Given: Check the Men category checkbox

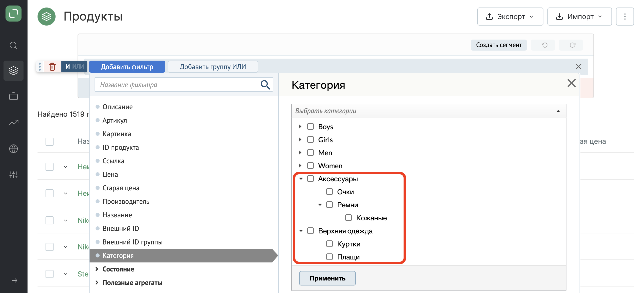Looking at the screenshot, I should [310, 153].
